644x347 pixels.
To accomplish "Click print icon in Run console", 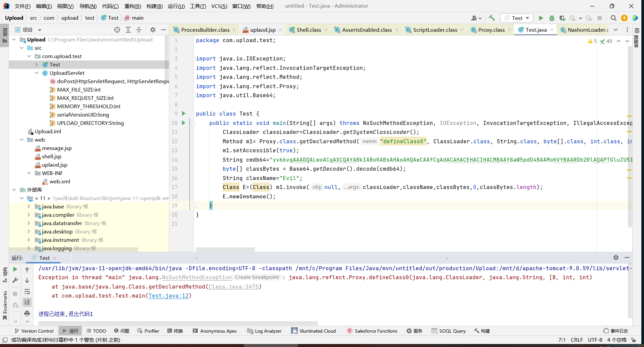I will [x=27, y=313].
